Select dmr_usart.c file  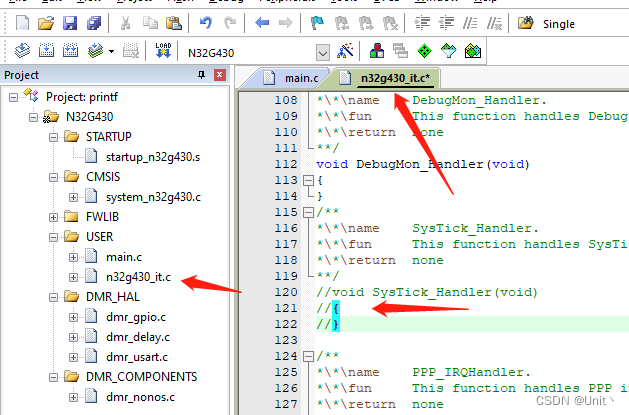coord(137,357)
